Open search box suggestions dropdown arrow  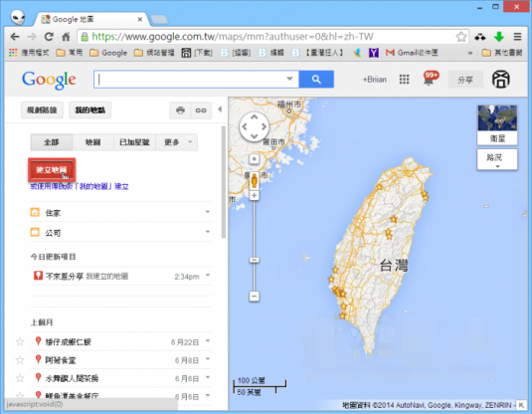[289, 79]
